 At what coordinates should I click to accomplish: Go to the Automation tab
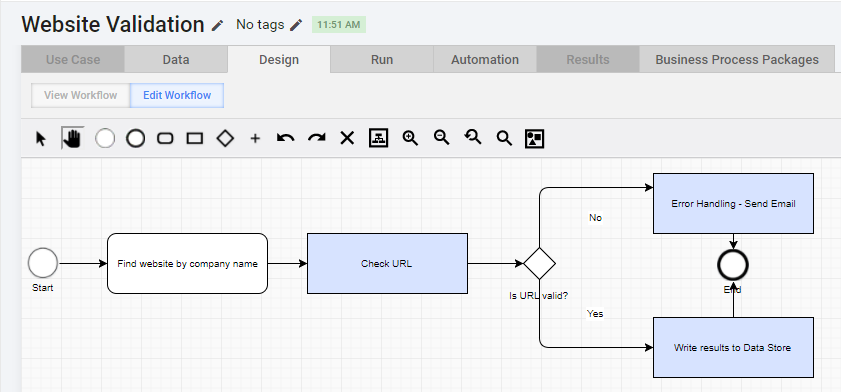tap(485, 60)
